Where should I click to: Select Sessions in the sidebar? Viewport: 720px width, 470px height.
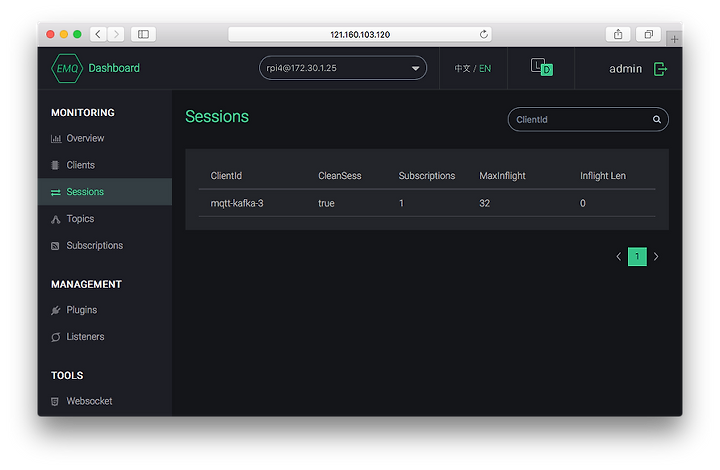coord(105,192)
